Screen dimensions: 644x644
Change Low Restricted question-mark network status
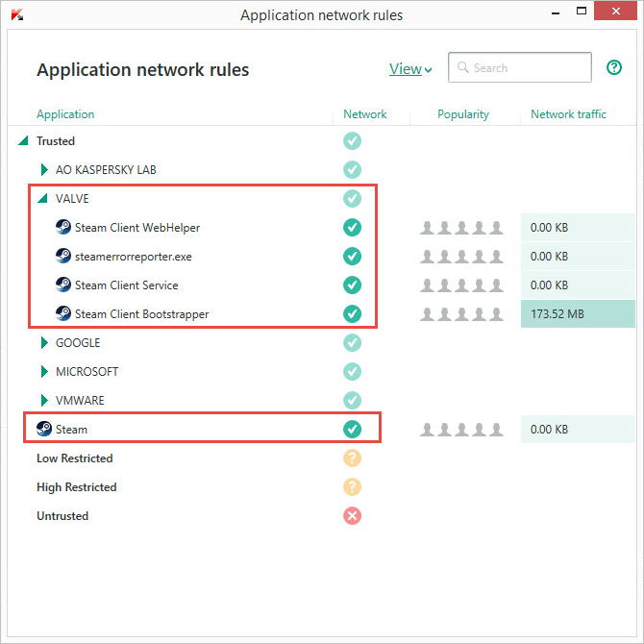pyautogui.click(x=352, y=458)
